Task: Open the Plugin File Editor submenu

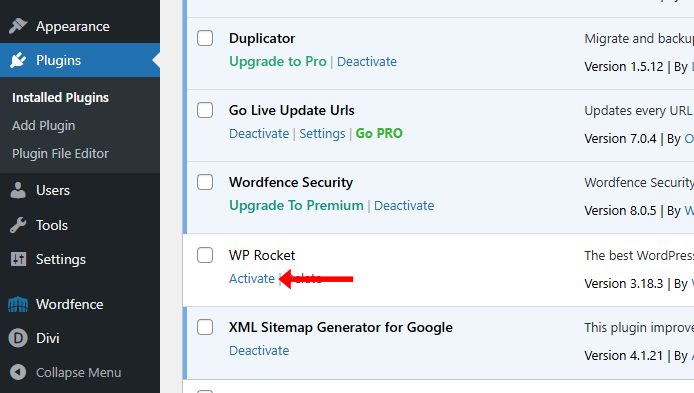Action: tap(60, 154)
